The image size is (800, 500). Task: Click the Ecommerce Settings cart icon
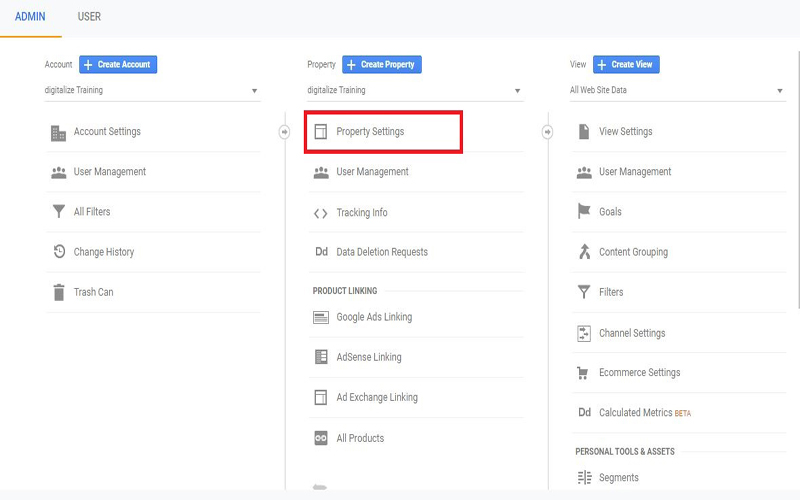(584, 373)
